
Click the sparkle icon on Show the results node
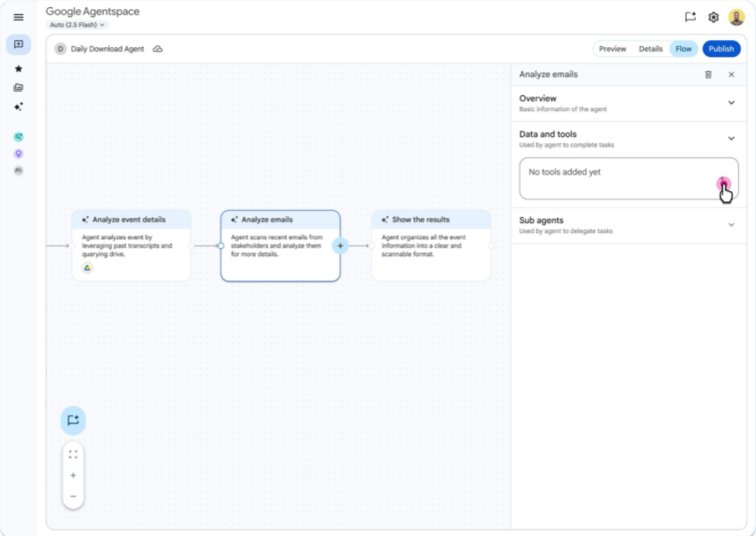tap(385, 220)
